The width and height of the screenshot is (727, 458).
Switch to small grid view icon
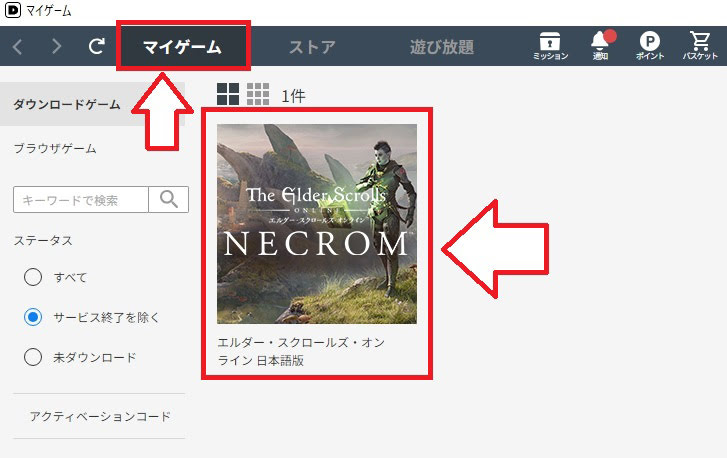[258, 94]
